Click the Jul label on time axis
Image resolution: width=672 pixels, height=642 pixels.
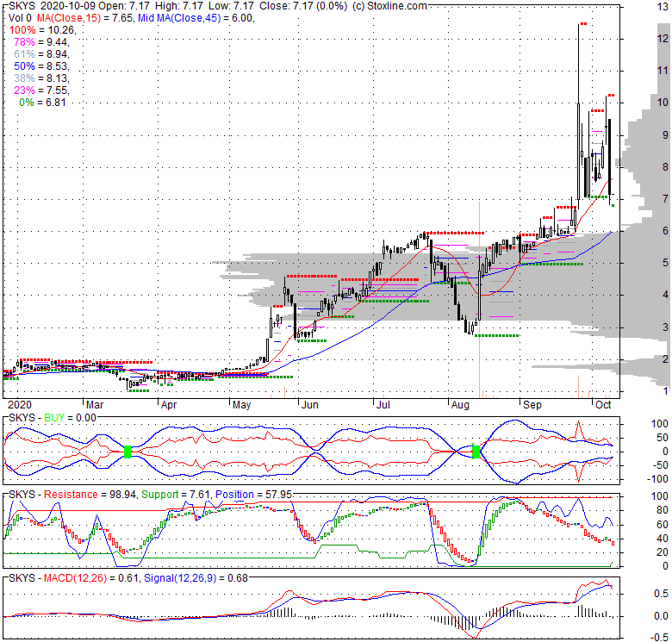click(383, 405)
